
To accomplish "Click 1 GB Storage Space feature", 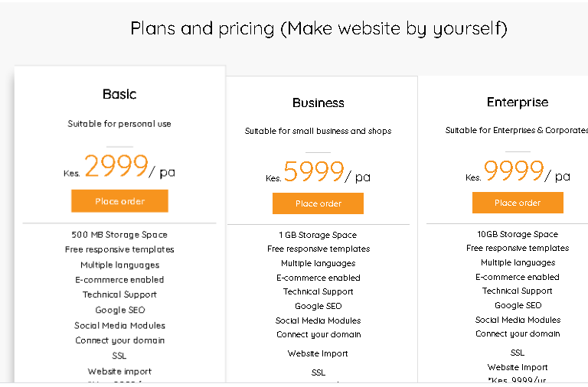I will 318,235.
